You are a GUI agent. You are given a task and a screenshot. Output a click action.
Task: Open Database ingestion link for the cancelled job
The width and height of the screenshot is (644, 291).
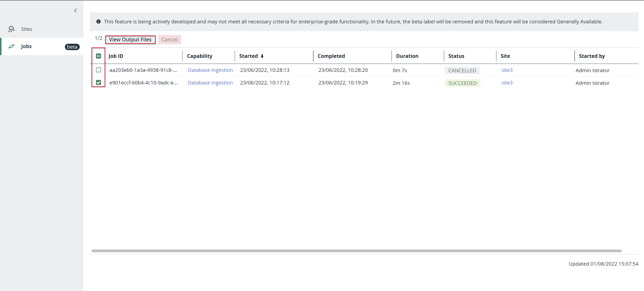[x=210, y=70]
